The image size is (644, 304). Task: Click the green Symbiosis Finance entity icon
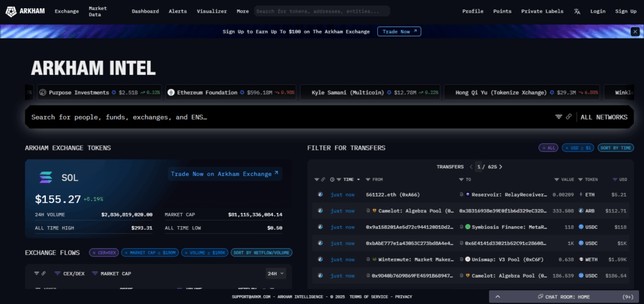tap(468, 227)
